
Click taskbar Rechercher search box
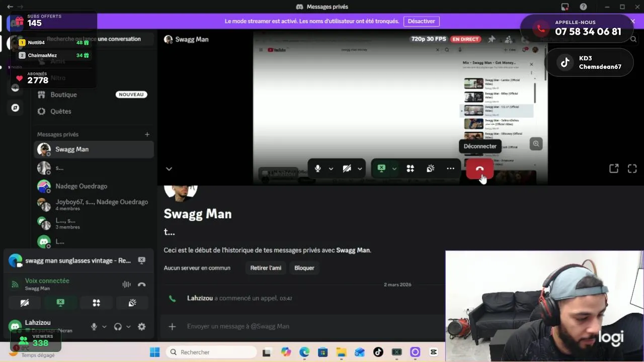pyautogui.click(x=211, y=352)
